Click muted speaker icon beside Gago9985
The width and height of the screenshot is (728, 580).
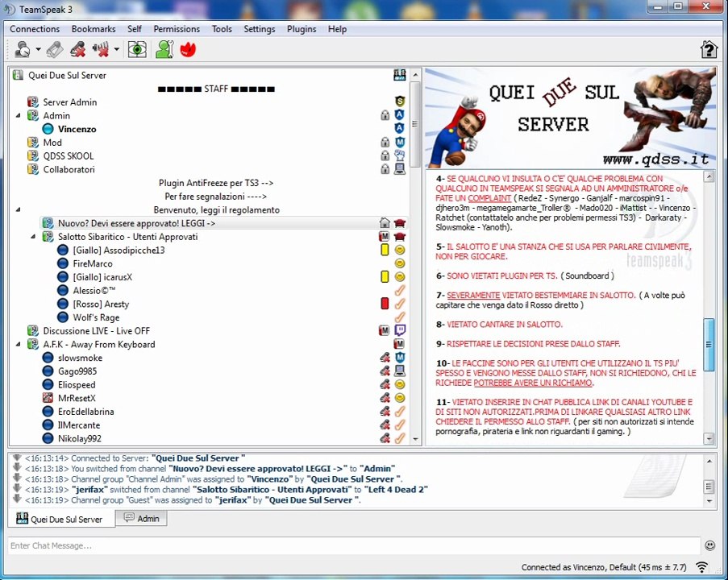coord(385,371)
